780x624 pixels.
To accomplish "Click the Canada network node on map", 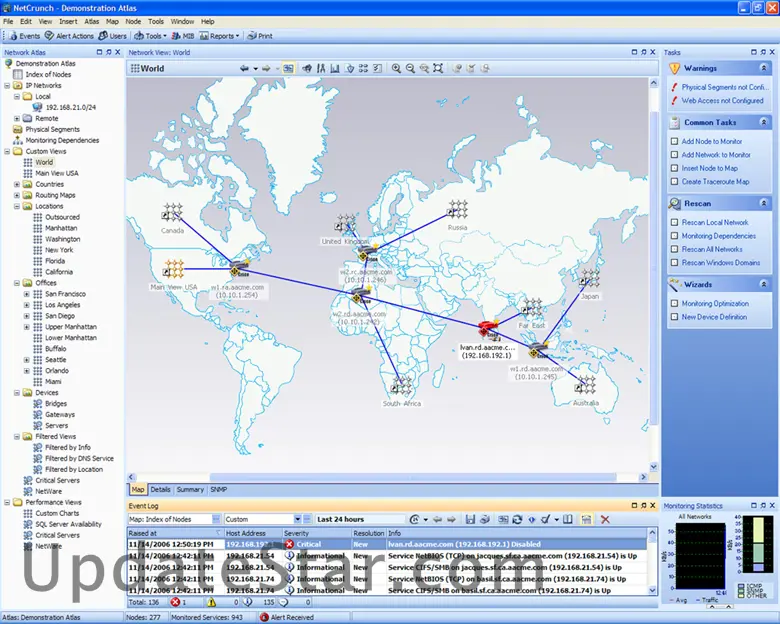I will coord(172,212).
